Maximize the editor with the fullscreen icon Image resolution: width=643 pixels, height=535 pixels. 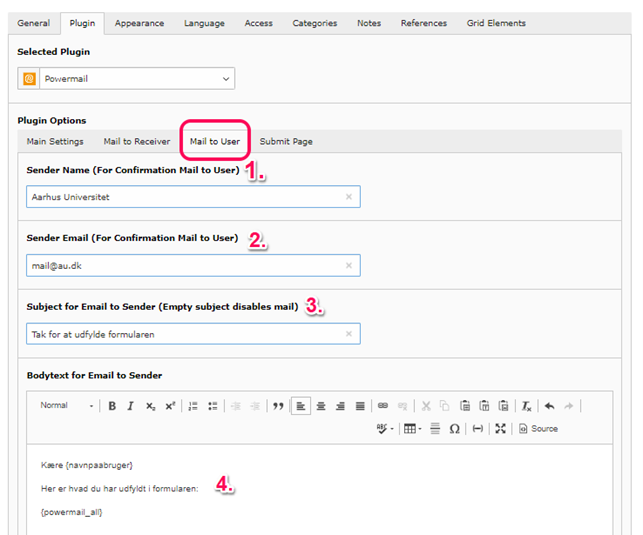[500, 428]
